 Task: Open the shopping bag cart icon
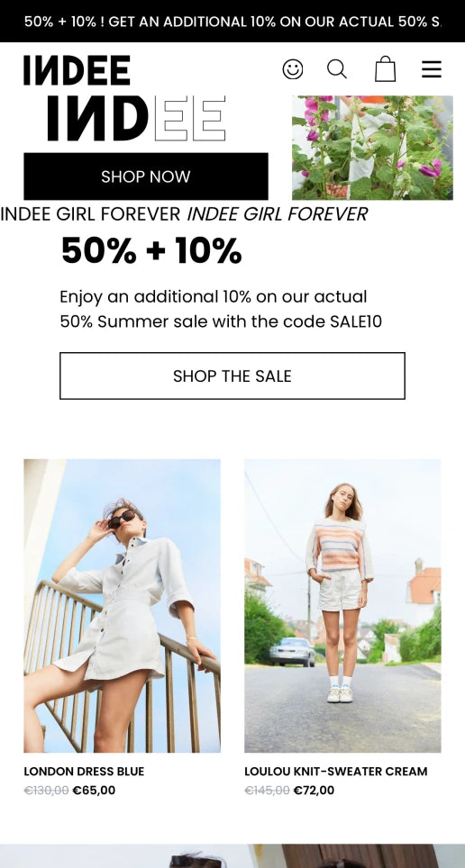(385, 69)
